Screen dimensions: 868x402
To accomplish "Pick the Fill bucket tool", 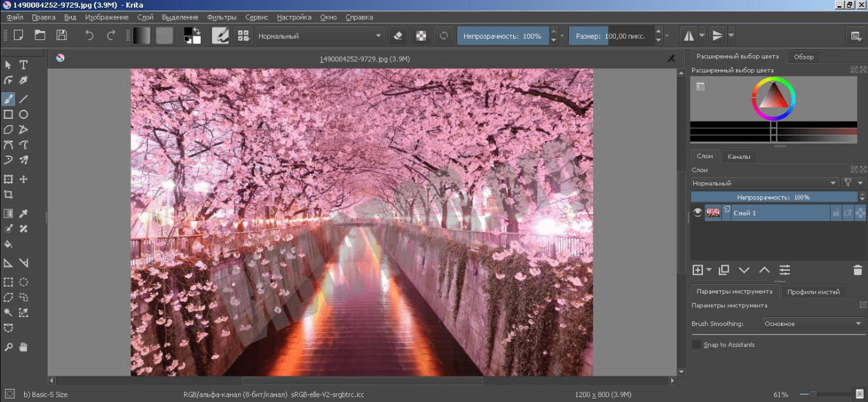I will pyautogui.click(x=8, y=244).
